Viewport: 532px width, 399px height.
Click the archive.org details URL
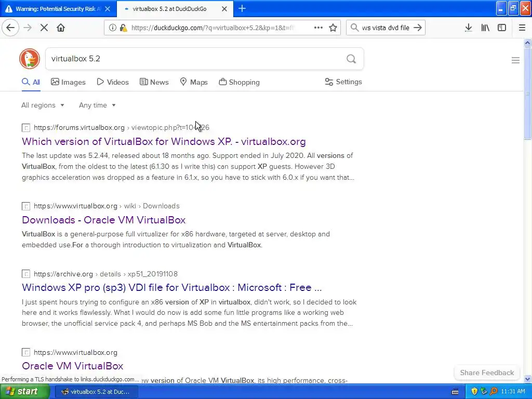point(105,274)
